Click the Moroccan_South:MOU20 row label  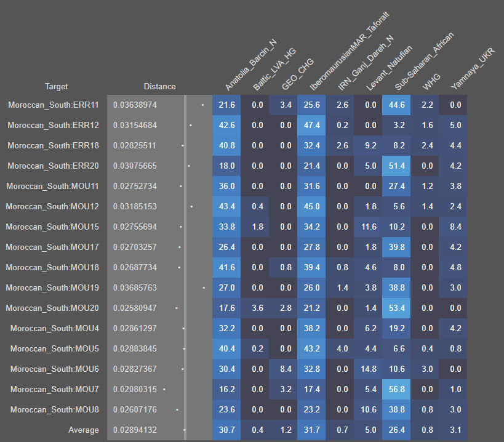52,308
